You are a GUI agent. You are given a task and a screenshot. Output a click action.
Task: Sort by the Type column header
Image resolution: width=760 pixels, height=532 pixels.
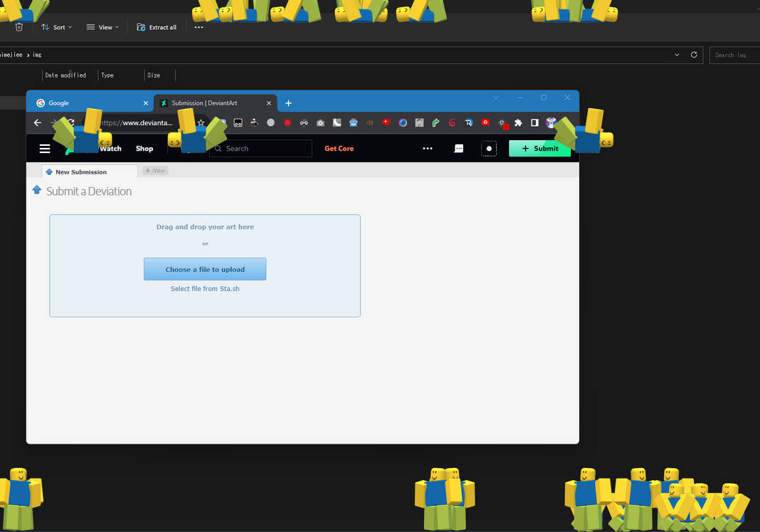tap(107, 75)
